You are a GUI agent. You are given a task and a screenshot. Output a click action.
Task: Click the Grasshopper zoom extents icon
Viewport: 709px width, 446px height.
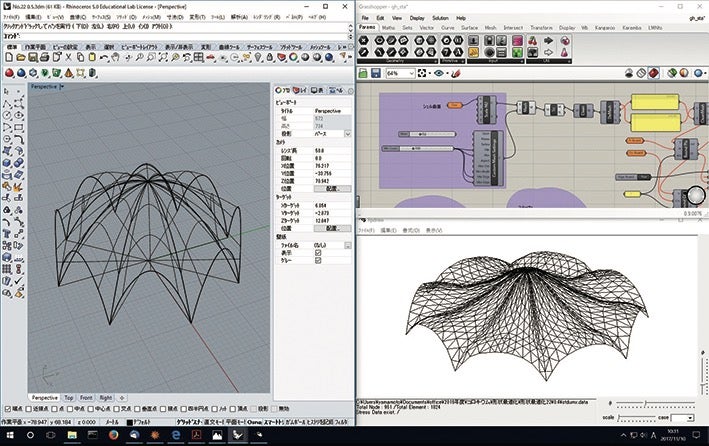click(422, 73)
